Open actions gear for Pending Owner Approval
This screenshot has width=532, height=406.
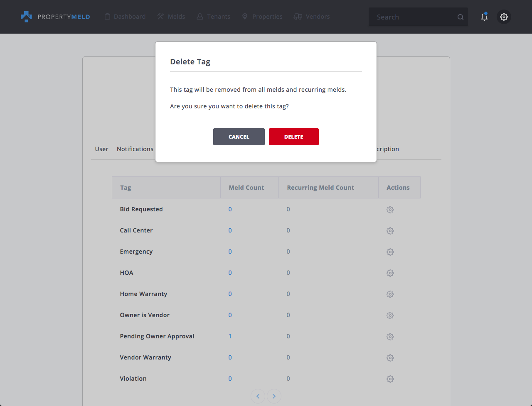click(x=390, y=337)
